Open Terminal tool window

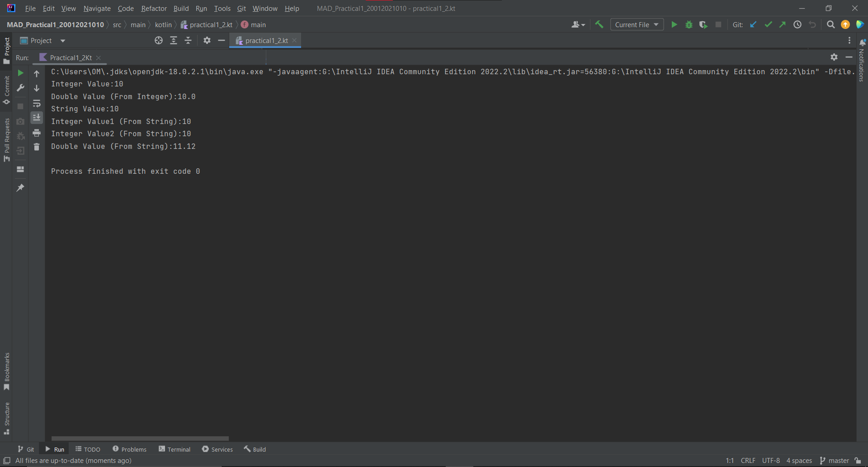(x=175, y=449)
